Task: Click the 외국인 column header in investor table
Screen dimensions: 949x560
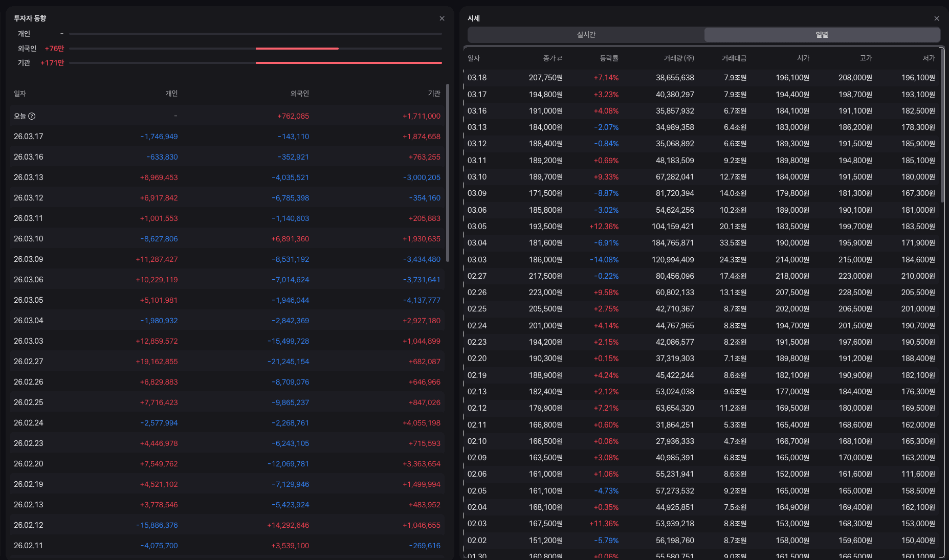Action: click(x=300, y=94)
